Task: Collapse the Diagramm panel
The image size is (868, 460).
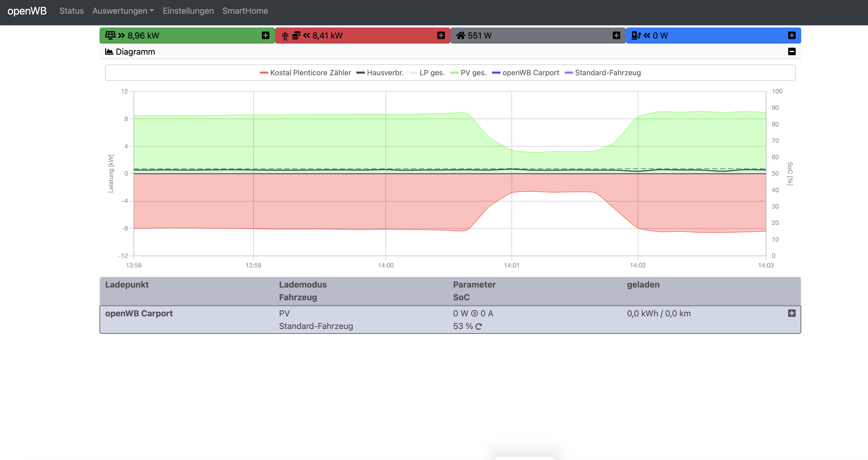Action: click(x=791, y=51)
